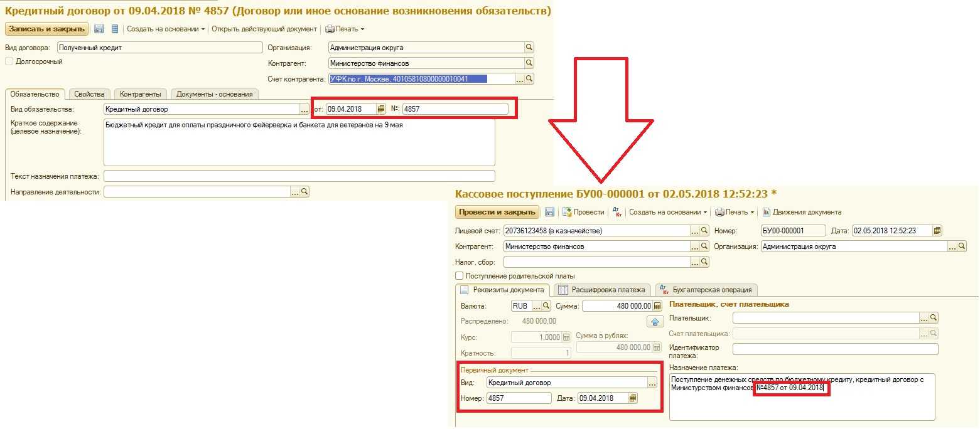
Task: Click the ellipsis select button for 'Вид обязательства'
Action: click(x=304, y=109)
